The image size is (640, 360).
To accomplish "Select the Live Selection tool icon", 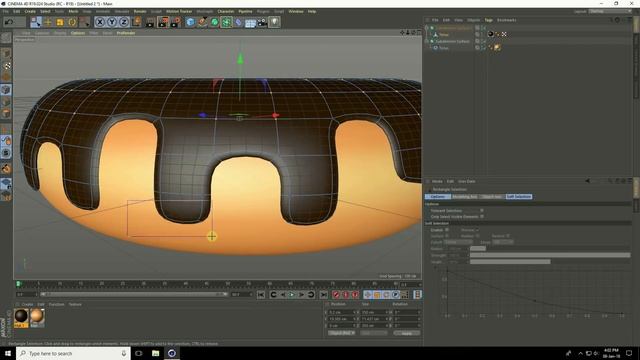I will [36, 22].
